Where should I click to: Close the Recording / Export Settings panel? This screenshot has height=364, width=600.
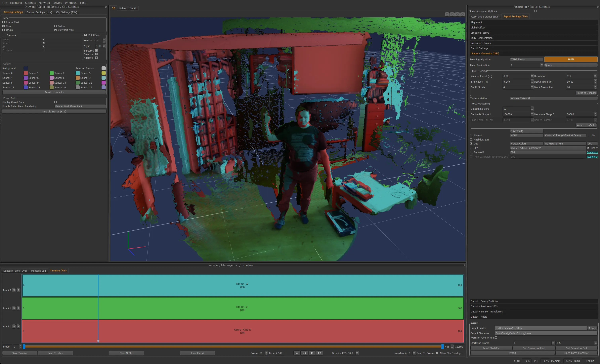pyautogui.click(x=598, y=7)
